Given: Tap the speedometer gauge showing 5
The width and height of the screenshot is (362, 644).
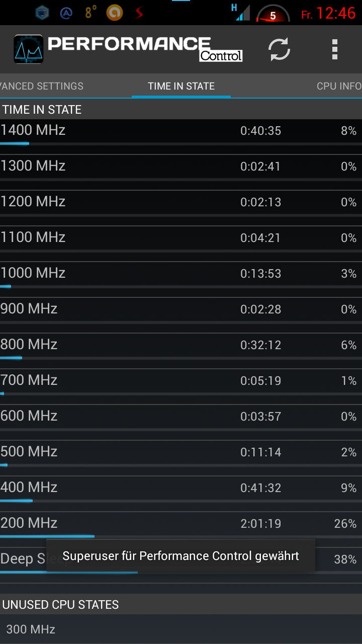Looking at the screenshot, I should [x=273, y=14].
